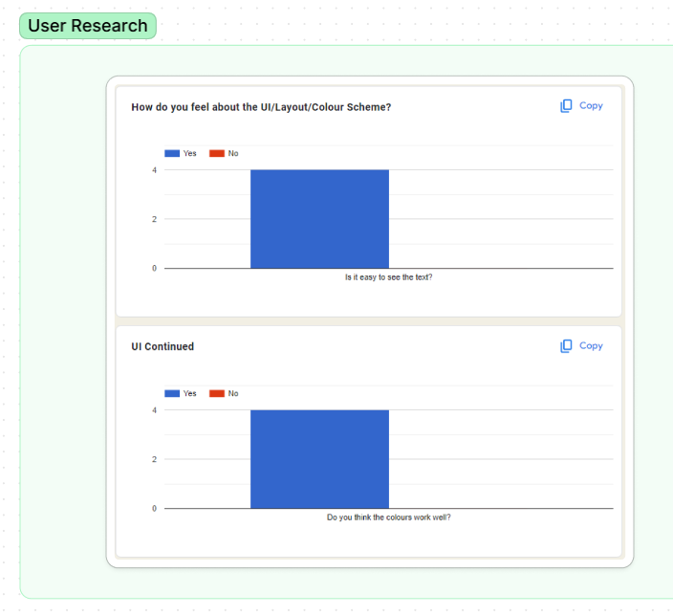Click copy icon on UI/Layout/Colour Scheme chart

[x=566, y=106]
